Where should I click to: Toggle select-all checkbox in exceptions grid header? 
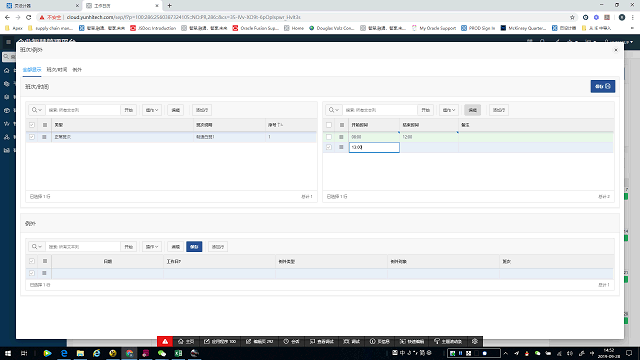[32, 261]
